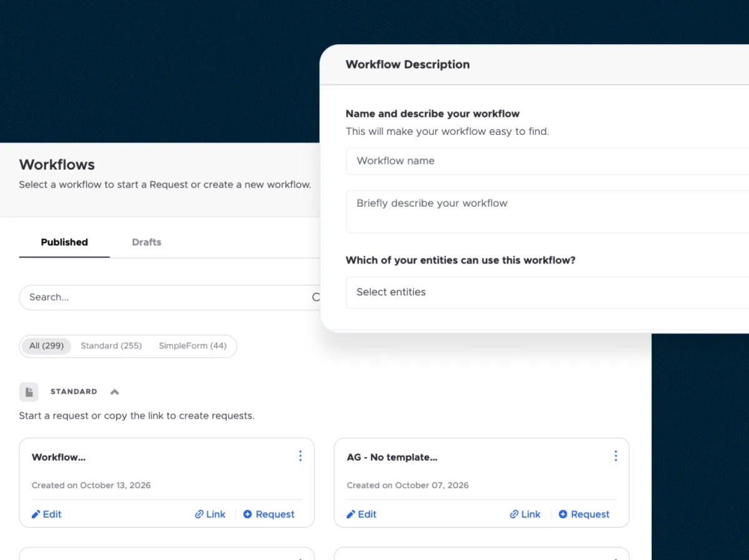Select the All (299) filter
This screenshot has height=560, width=749.
(x=46, y=346)
